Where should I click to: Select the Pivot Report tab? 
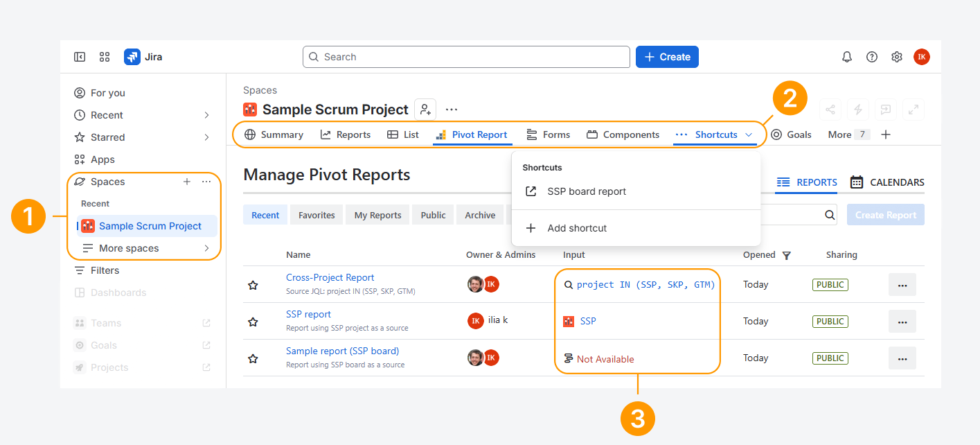point(472,134)
